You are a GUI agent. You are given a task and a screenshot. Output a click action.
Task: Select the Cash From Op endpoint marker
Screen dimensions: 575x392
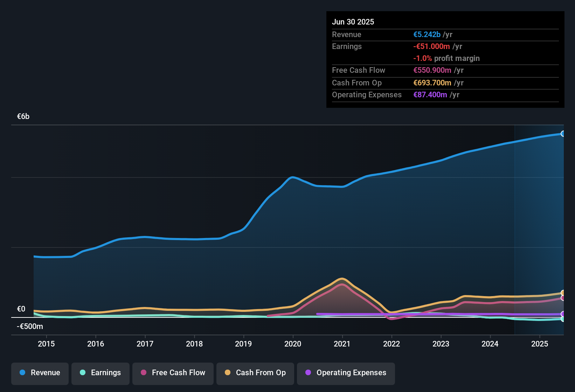(563, 292)
